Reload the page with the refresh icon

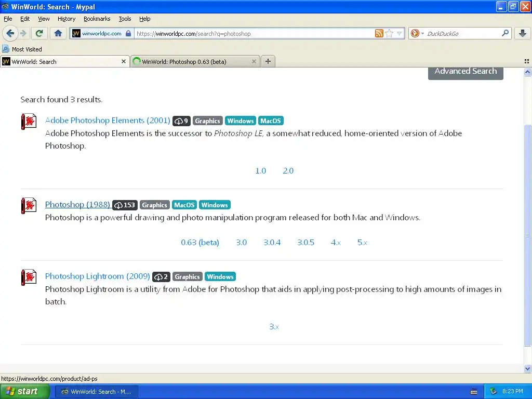[39, 33]
